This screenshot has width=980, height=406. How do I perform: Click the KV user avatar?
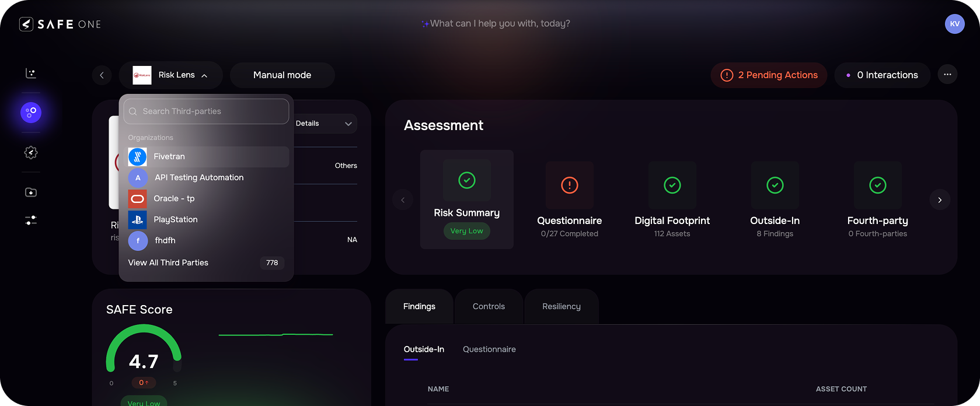coord(955,24)
